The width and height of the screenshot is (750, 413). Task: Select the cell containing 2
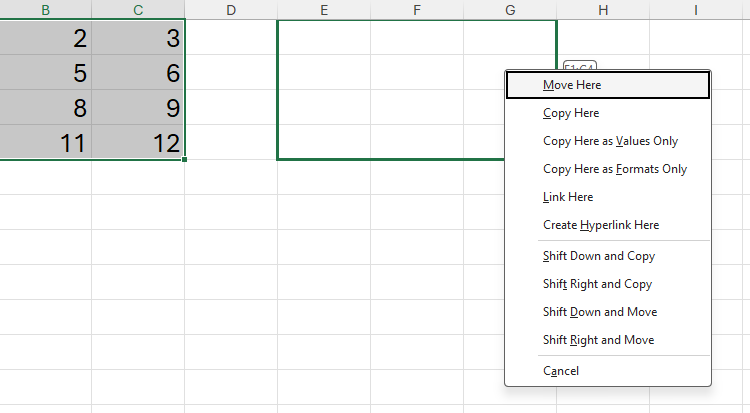(x=46, y=38)
